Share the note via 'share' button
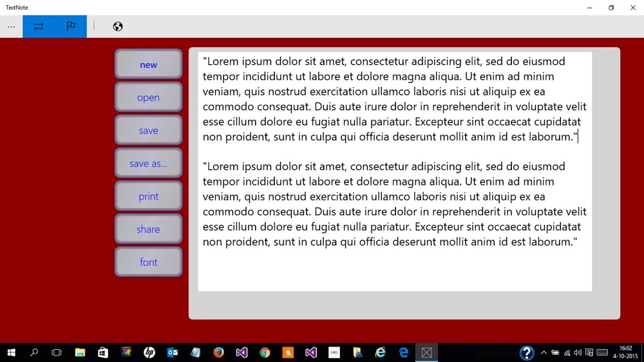644x362 pixels. pos(148,229)
